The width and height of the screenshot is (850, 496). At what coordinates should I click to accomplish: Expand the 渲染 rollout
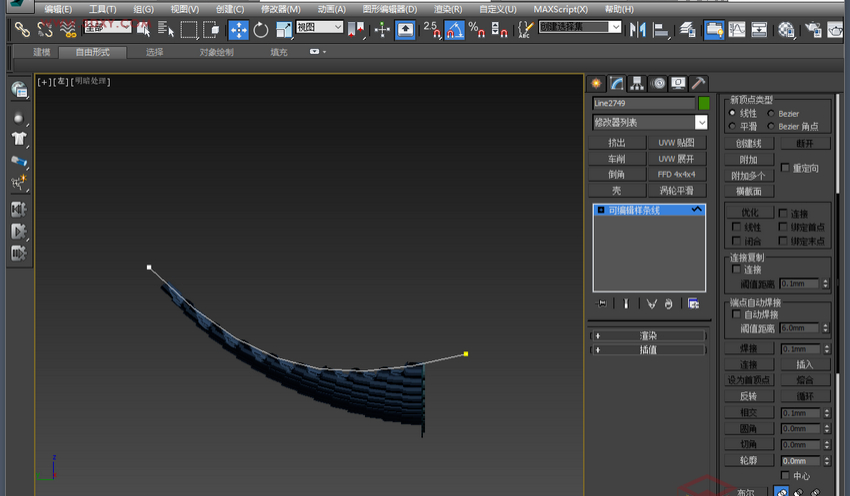[x=648, y=336]
